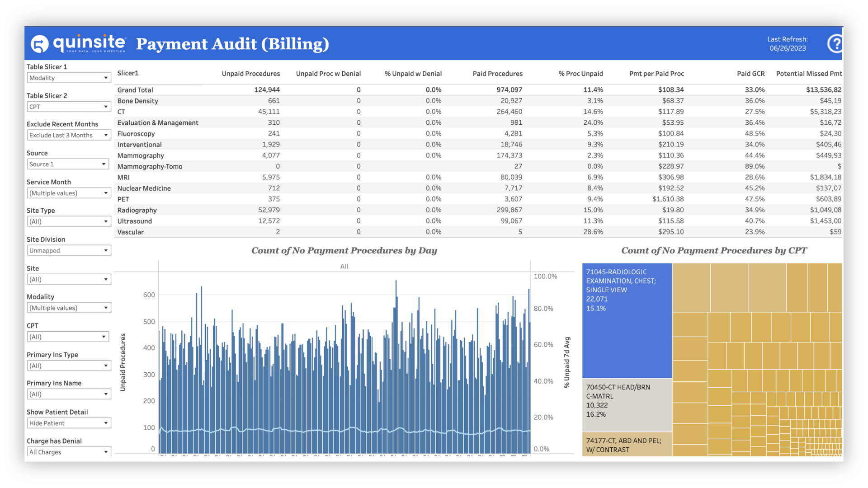Select the 70450 CT Head/Brn treemap tile
Viewport: 868px width, 488px height.
(x=627, y=404)
